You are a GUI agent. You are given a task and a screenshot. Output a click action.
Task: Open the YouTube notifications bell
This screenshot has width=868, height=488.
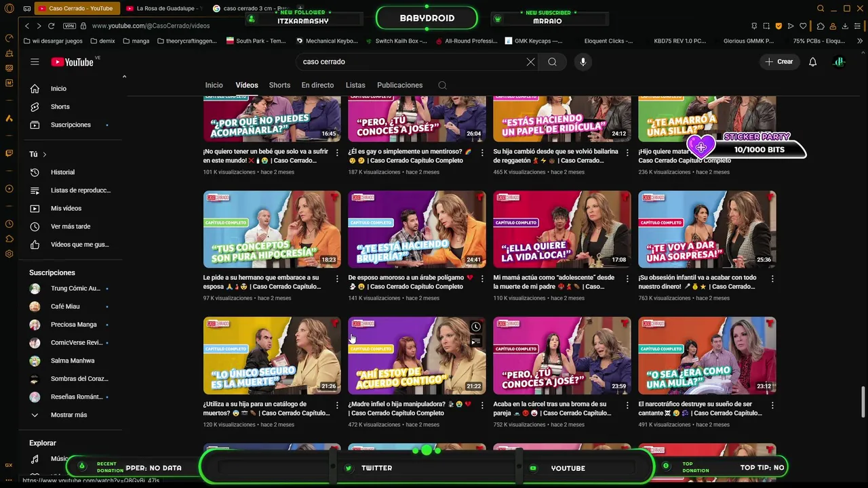(812, 62)
